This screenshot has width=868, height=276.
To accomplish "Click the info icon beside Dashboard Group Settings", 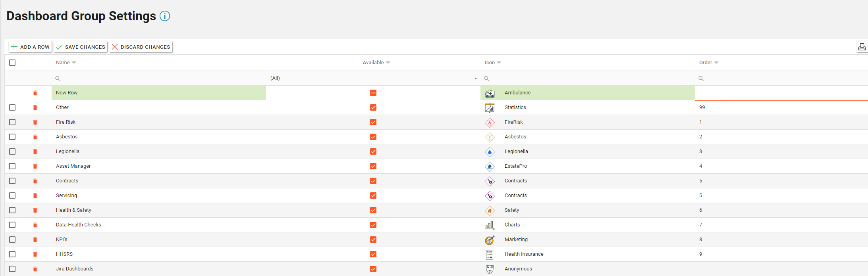I will (165, 16).
